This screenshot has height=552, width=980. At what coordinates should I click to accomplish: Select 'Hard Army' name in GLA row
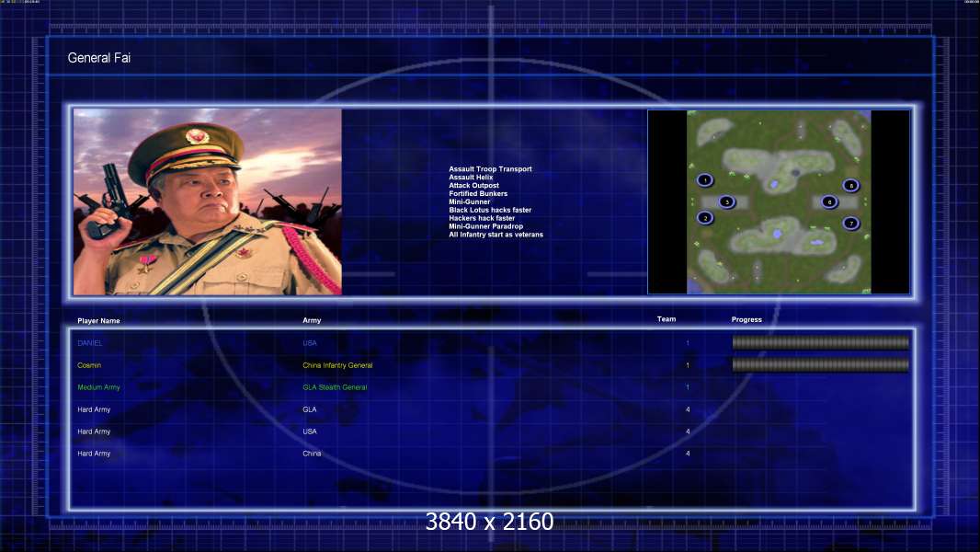coord(94,409)
